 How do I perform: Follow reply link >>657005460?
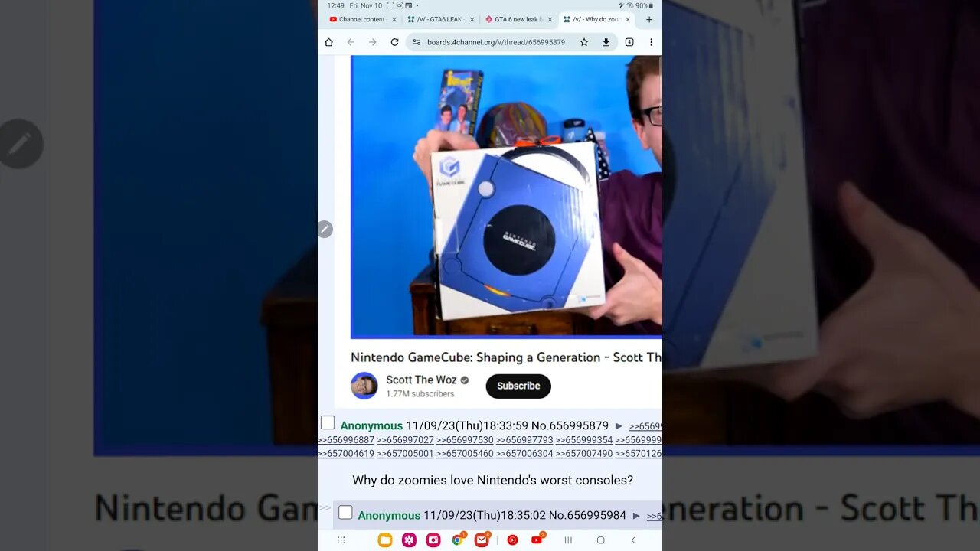(465, 454)
